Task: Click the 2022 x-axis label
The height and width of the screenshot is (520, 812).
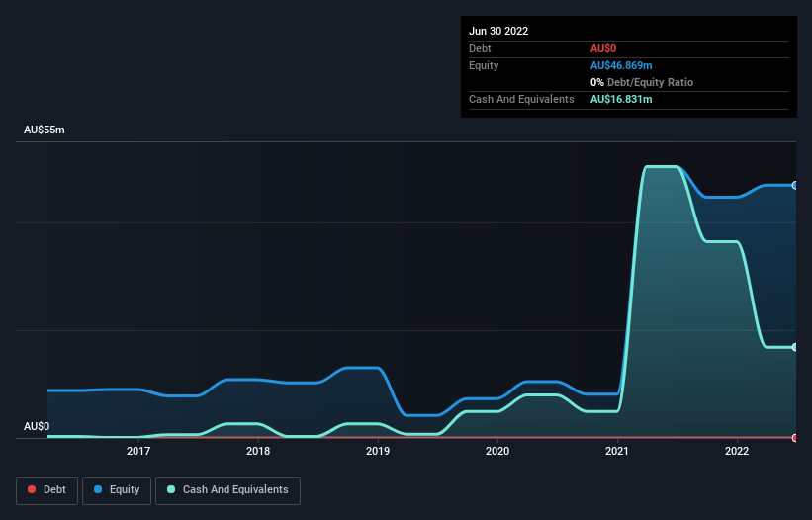Action: (737, 451)
